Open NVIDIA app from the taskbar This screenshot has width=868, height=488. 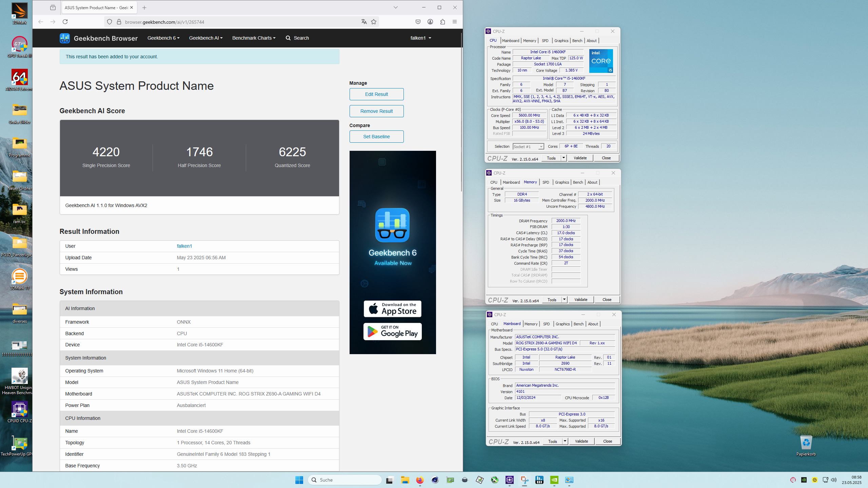pyautogui.click(x=554, y=480)
